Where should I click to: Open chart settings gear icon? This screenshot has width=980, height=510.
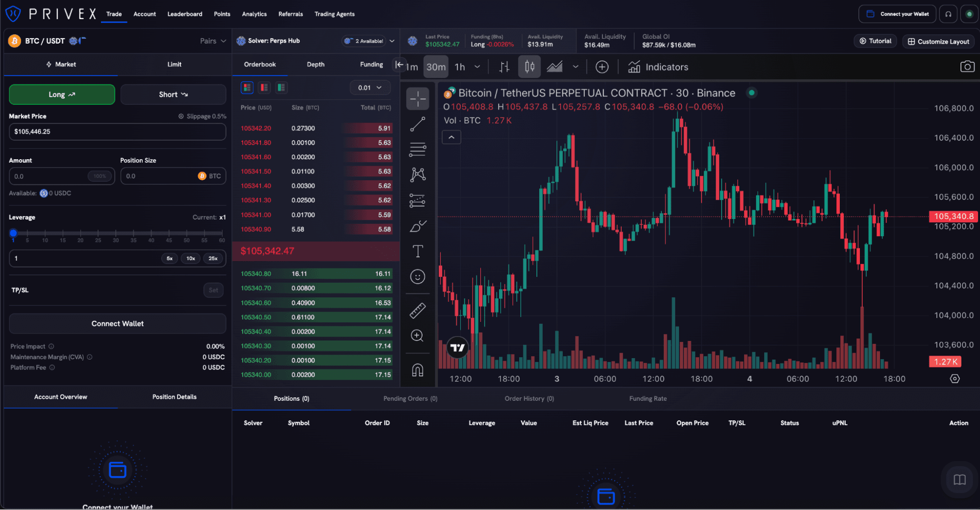(x=955, y=379)
